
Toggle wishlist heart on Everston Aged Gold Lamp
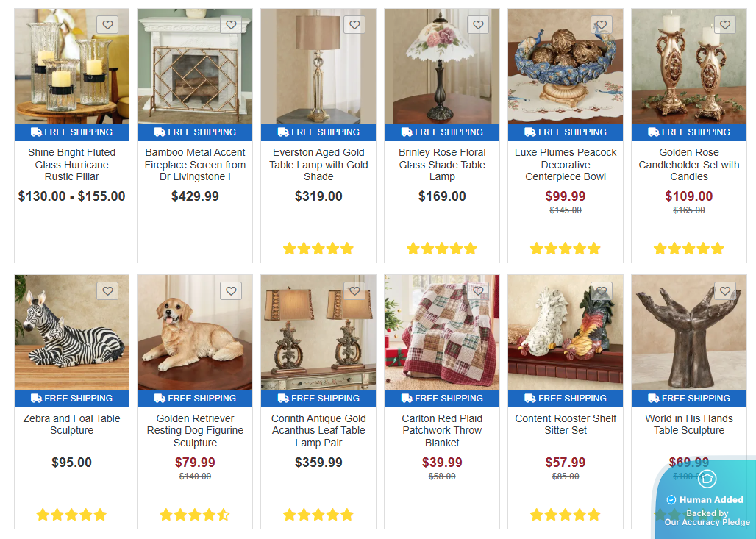[354, 24]
